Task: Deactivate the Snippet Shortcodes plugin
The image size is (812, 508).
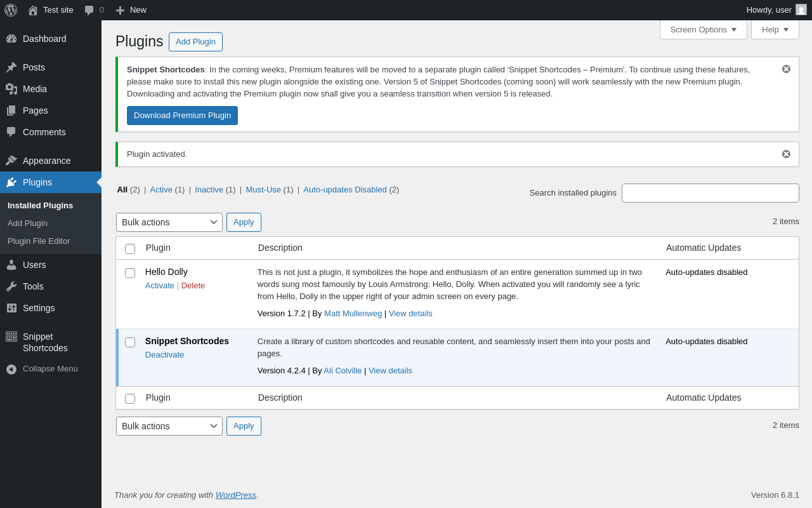Action: 165,355
